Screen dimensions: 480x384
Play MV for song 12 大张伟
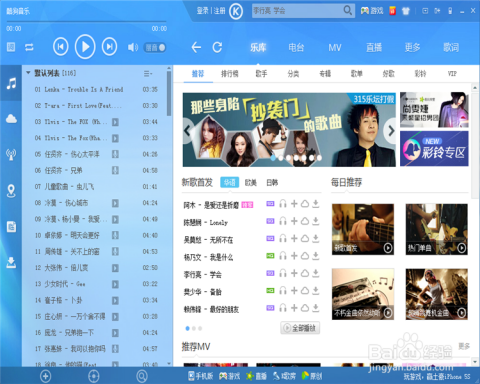(115, 268)
